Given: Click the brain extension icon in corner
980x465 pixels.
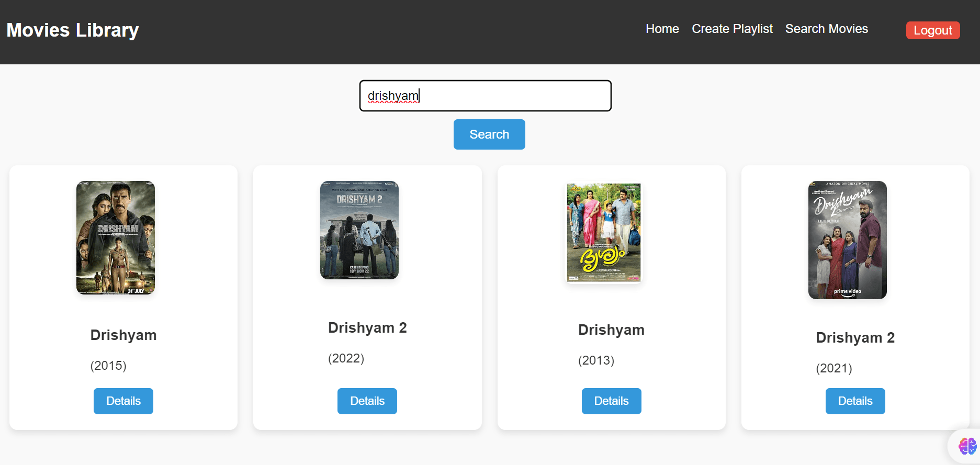Looking at the screenshot, I should [x=967, y=446].
